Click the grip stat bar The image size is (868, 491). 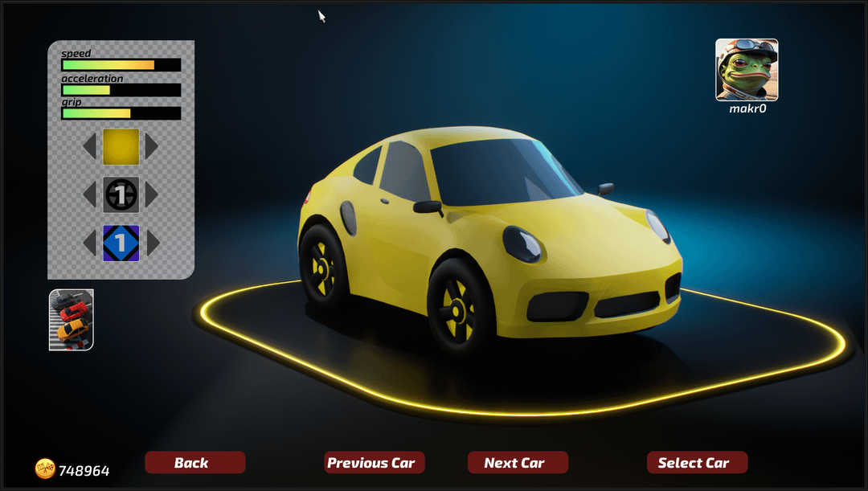click(121, 113)
